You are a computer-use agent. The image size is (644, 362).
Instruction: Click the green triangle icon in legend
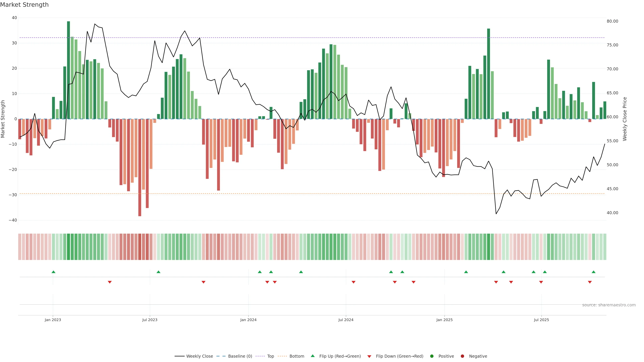click(312, 356)
